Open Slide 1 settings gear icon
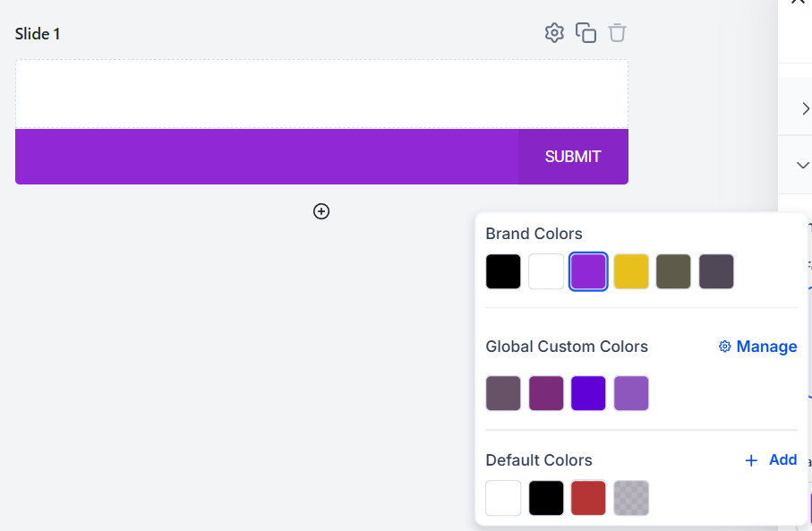812x531 pixels. click(x=554, y=33)
